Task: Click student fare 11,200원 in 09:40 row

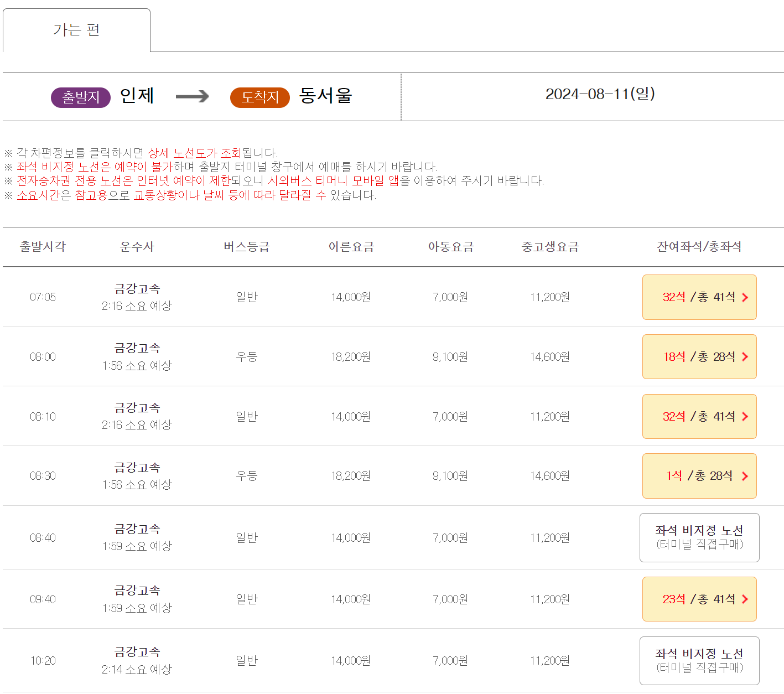Action: coord(550,599)
